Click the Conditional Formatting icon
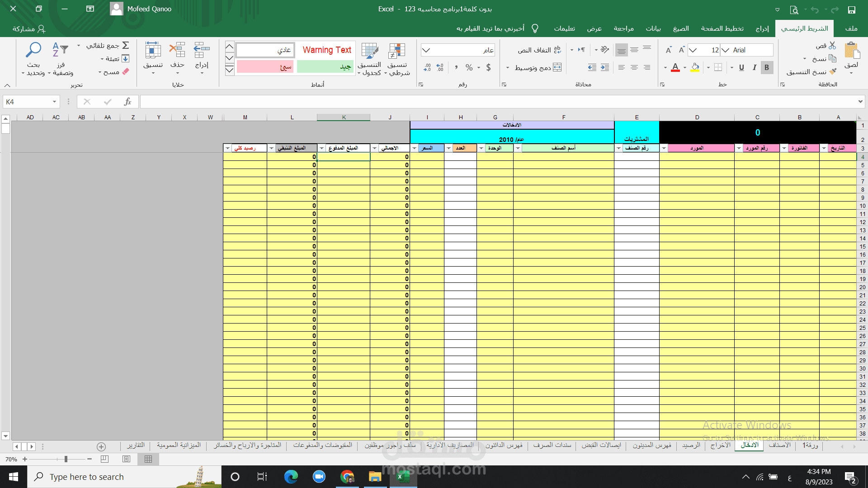Viewport: 868px width, 488px height. click(x=397, y=52)
